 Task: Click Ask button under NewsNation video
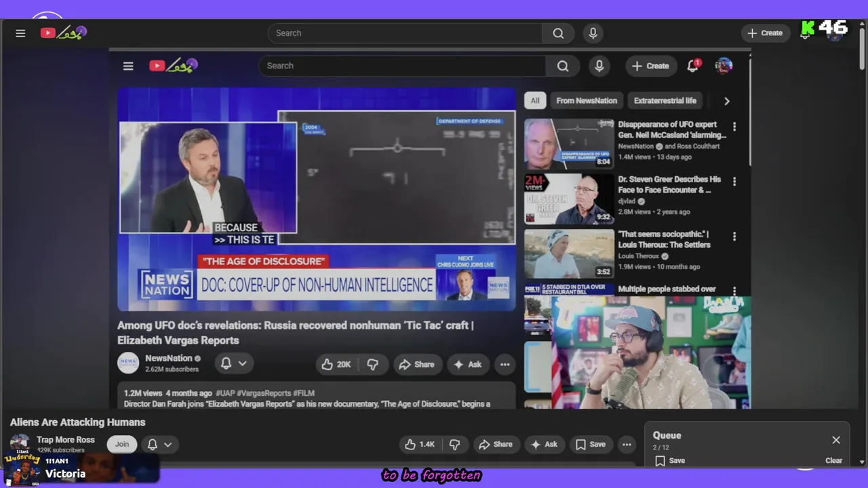[468, 365]
